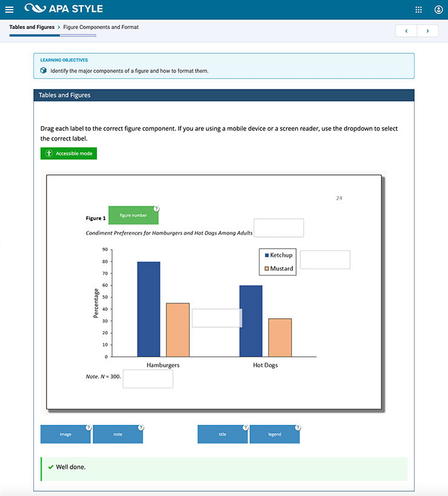Viewport: 448px width, 496px height.
Task: Click the lesson progress bar
Action: point(53,36)
